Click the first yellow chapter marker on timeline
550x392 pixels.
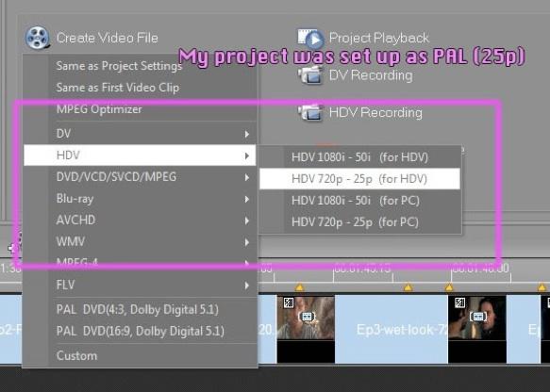(x=299, y=287)
